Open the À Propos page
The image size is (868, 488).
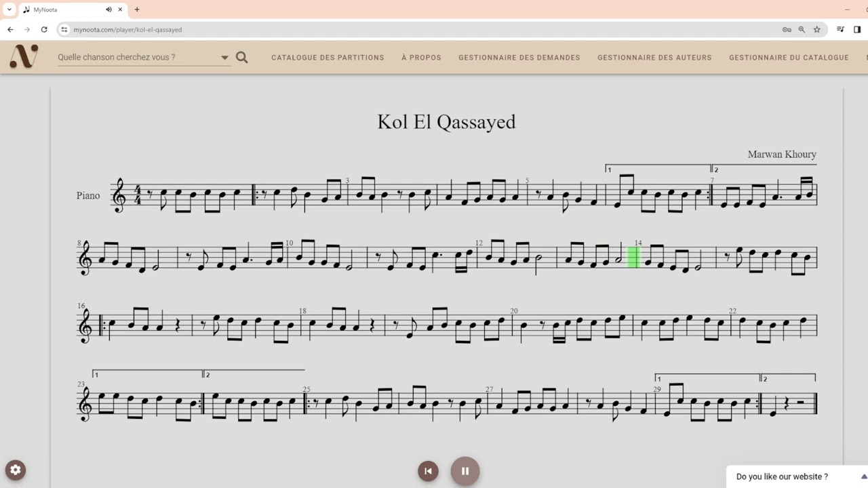(x=421, y=58)
